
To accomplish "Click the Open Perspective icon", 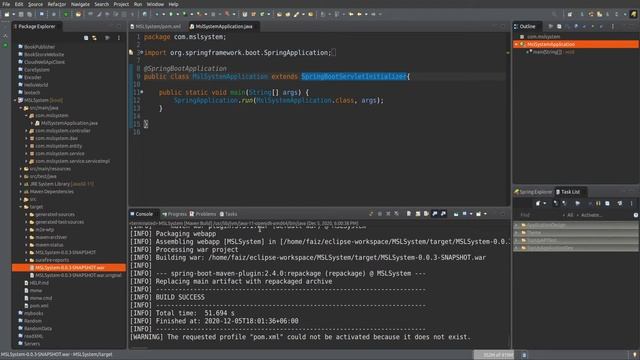I will tap(570, 14).
